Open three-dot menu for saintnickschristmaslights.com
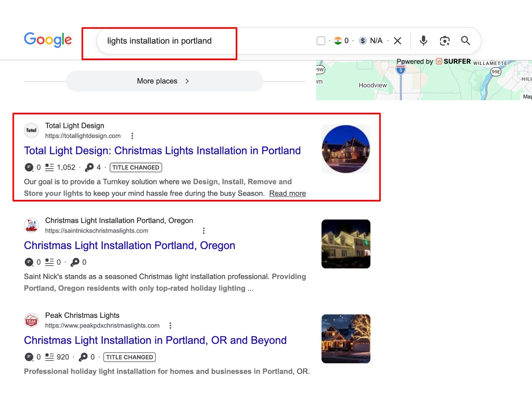Screen dimensions: 532x407 pyautogui.click(x=204, y=231)
